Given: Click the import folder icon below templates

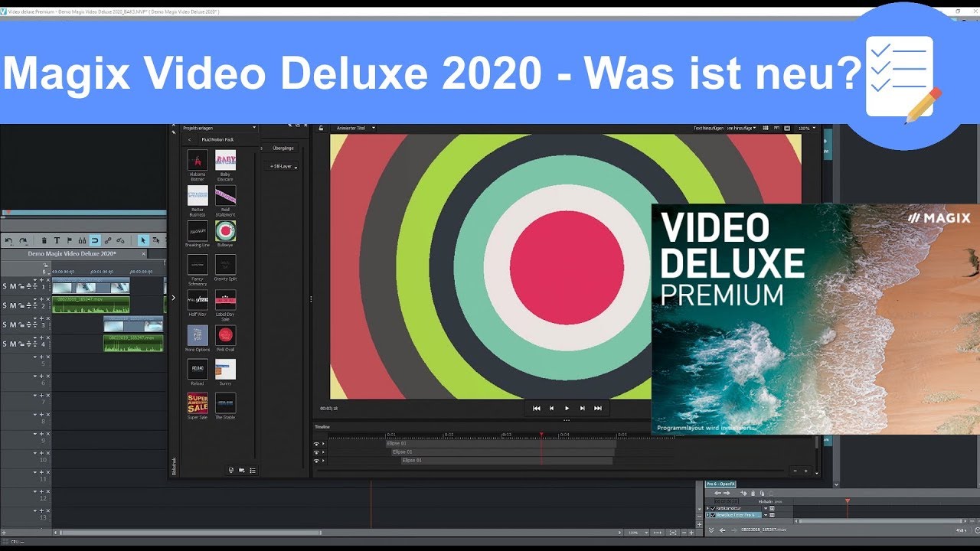Looking at the screenshot, I should tap(242, 470).
